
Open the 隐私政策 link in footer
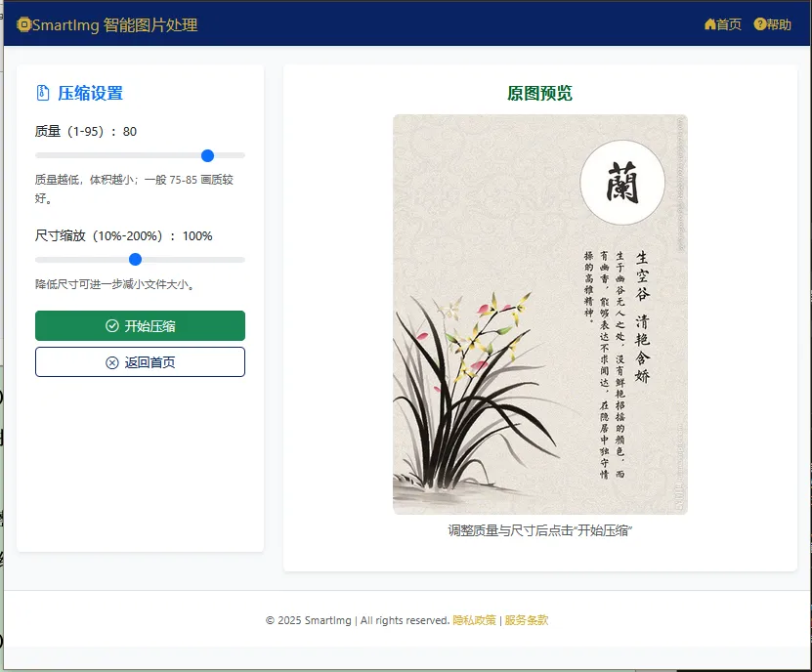(474, 620)
